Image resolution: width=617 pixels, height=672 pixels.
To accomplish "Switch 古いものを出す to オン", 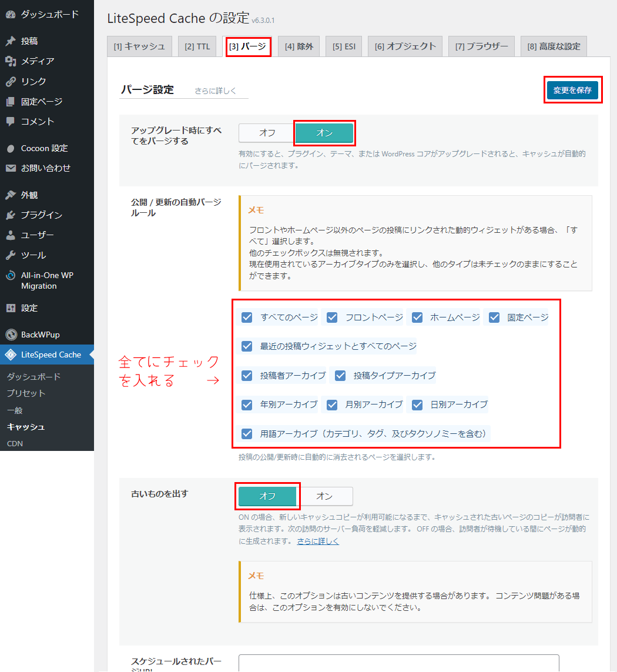I will point(324,496).
